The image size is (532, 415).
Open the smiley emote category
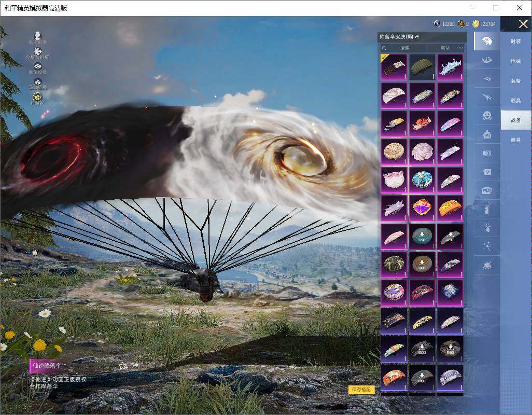point(487,116)
